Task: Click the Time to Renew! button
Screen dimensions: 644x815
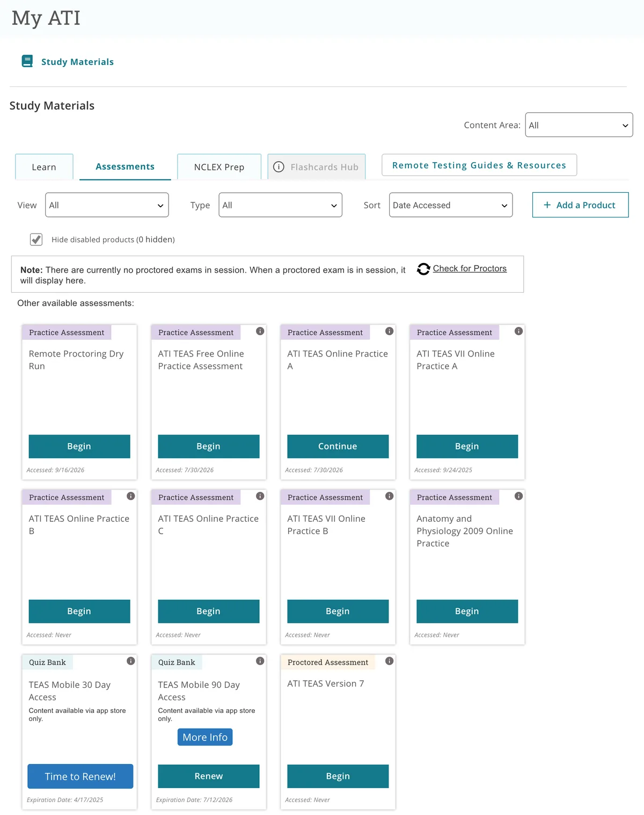Action: pos(80,776)
